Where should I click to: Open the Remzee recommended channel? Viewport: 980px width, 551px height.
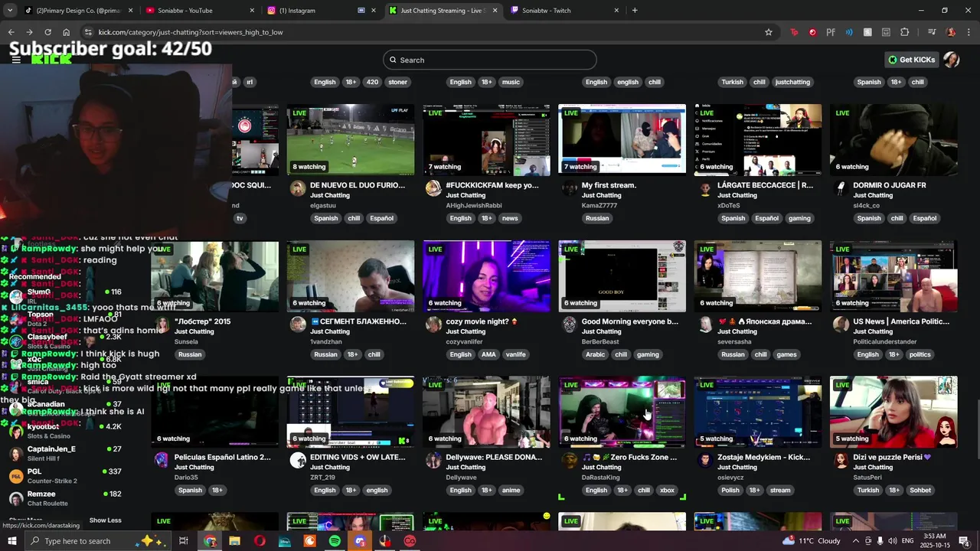pos(65,498)
